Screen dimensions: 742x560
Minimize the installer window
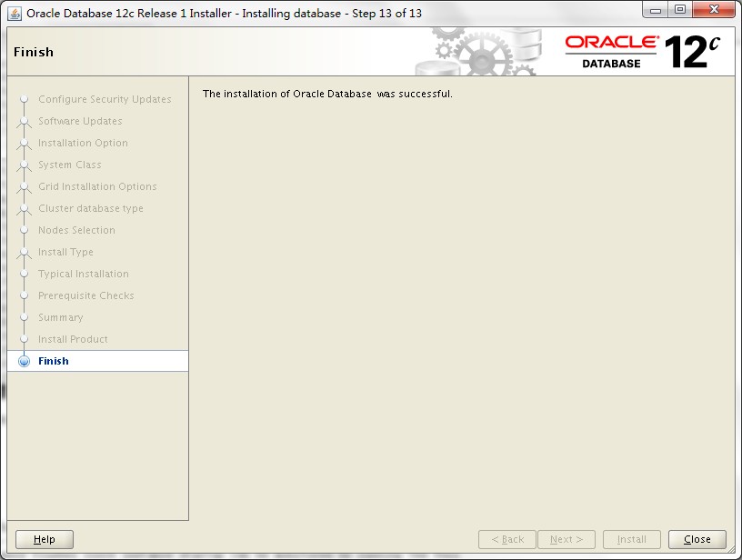656,10
